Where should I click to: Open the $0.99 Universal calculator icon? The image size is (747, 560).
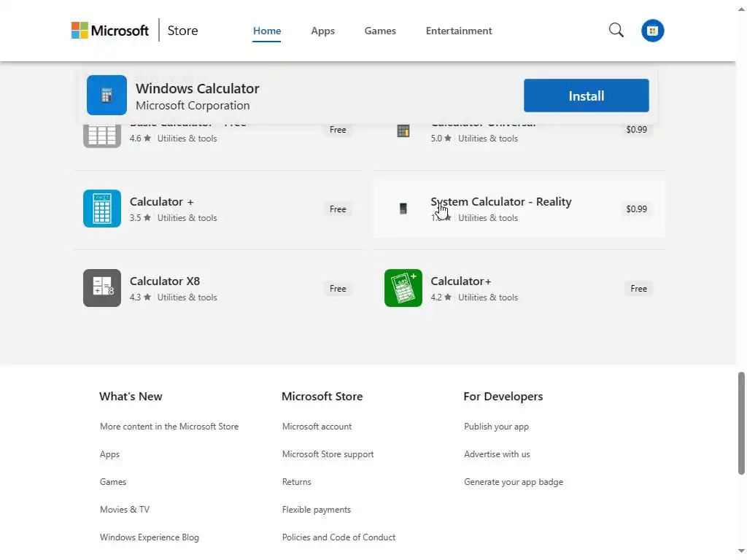(403, 131)
